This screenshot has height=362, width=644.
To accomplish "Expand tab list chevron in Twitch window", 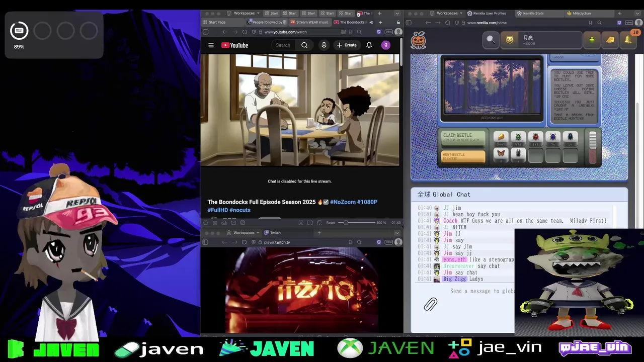I will (x=397, y=233).
